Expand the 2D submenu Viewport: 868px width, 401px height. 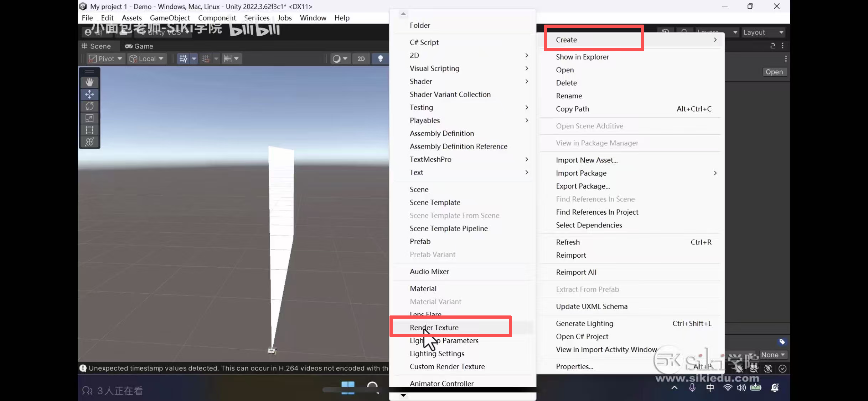(x=462, y=55)
